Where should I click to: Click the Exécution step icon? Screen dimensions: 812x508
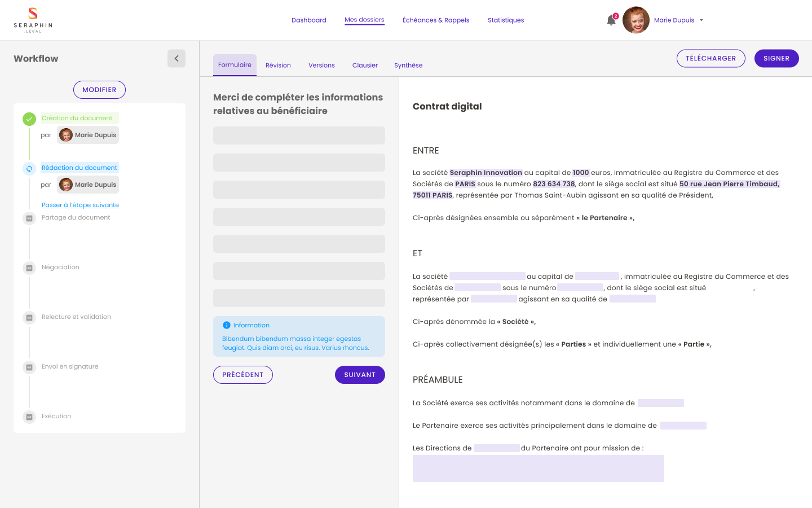coord(29,417)
